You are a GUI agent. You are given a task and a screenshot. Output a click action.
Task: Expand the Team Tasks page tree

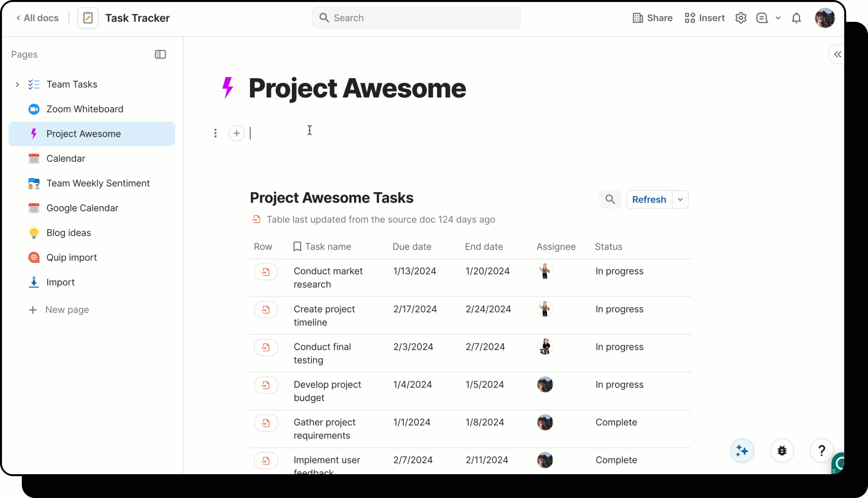18,84
